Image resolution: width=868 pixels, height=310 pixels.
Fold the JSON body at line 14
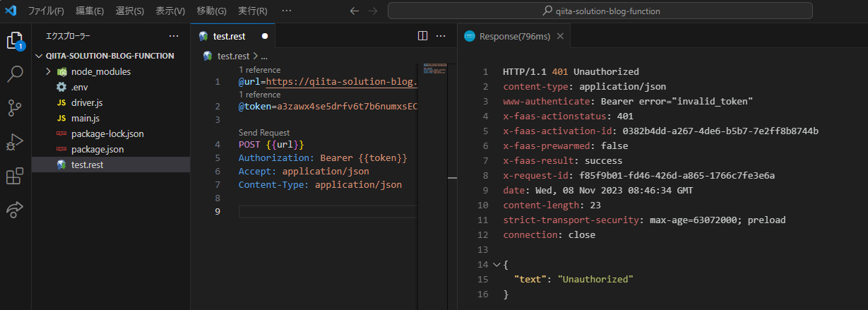tap(496, 264)
